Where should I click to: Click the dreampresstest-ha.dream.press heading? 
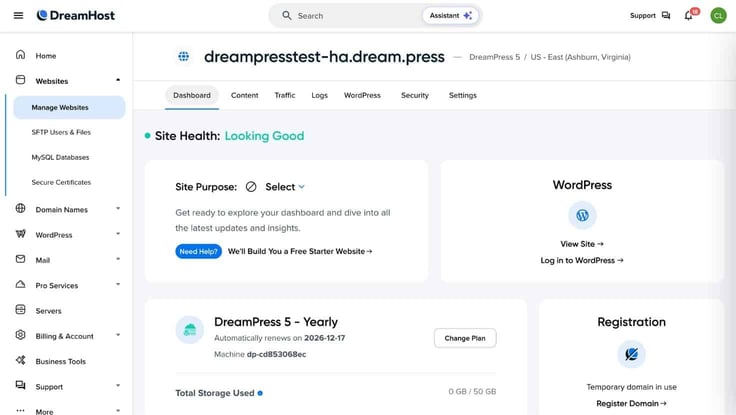pos(324,57)
